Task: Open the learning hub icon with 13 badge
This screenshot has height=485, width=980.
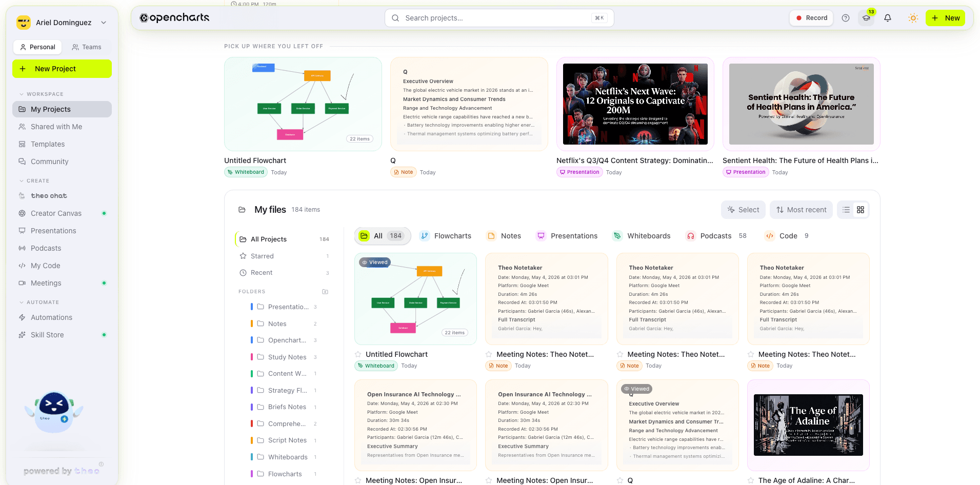Action: coord(866,18)
